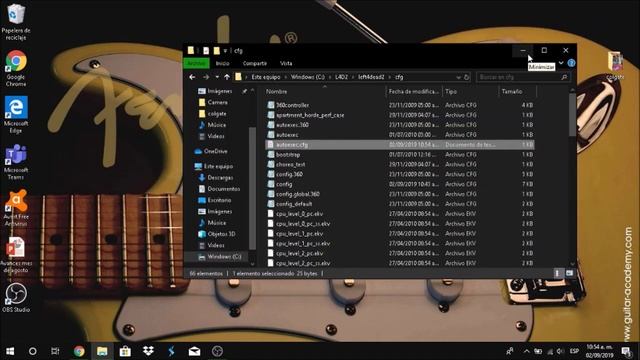The height and width of the screenshot is (360, 640).
Task: Open Google Chrome desktop shortcut
Action: (x=16, y=68)
